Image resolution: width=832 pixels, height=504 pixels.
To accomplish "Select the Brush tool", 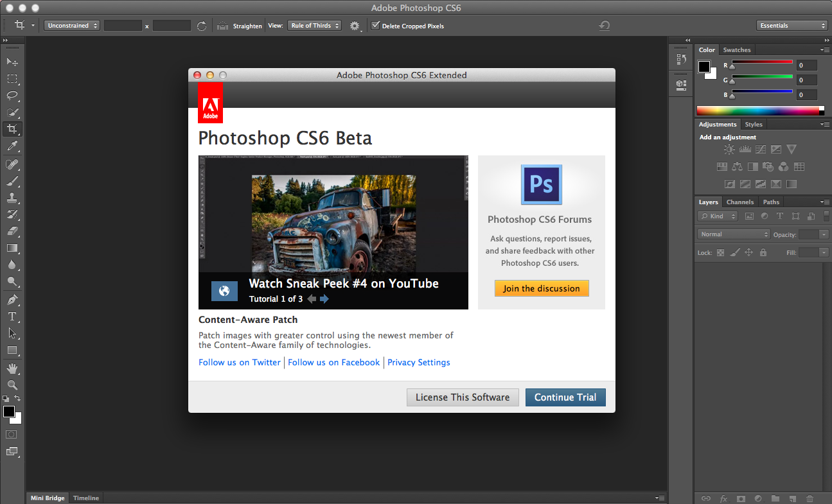I will pos(12,181).
